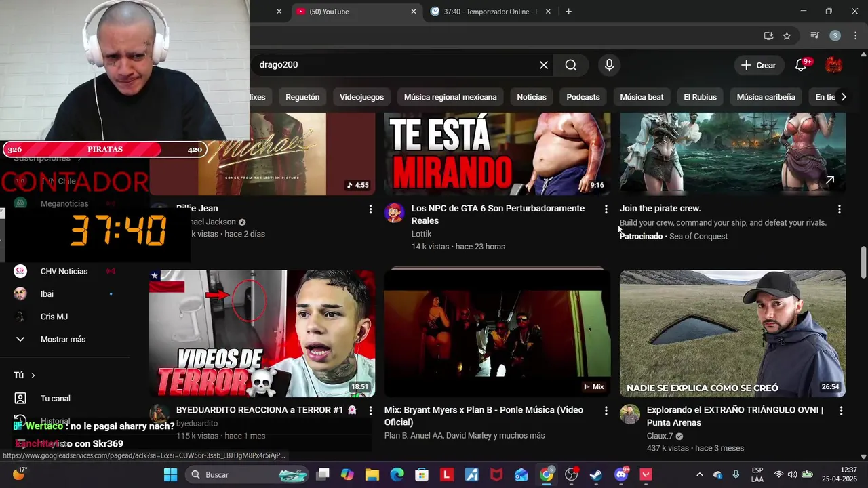Screen dimensions: 868x488
Task: Open Los NPC de GTA 6 video title
Action: point(498,214)
